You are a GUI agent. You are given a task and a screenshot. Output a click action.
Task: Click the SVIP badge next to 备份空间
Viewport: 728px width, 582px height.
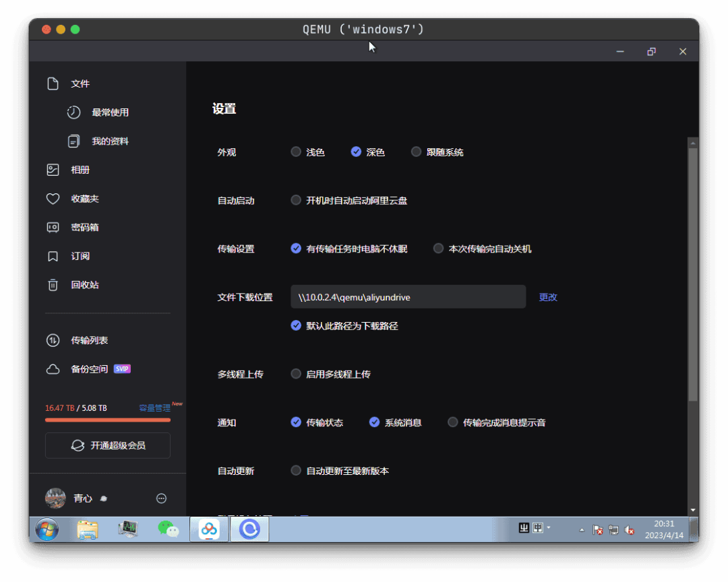(x=122, y=369)
